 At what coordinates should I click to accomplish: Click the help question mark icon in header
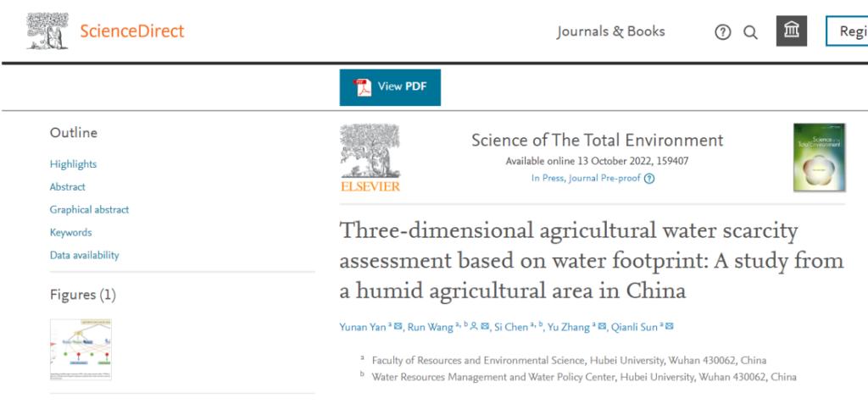722,32
